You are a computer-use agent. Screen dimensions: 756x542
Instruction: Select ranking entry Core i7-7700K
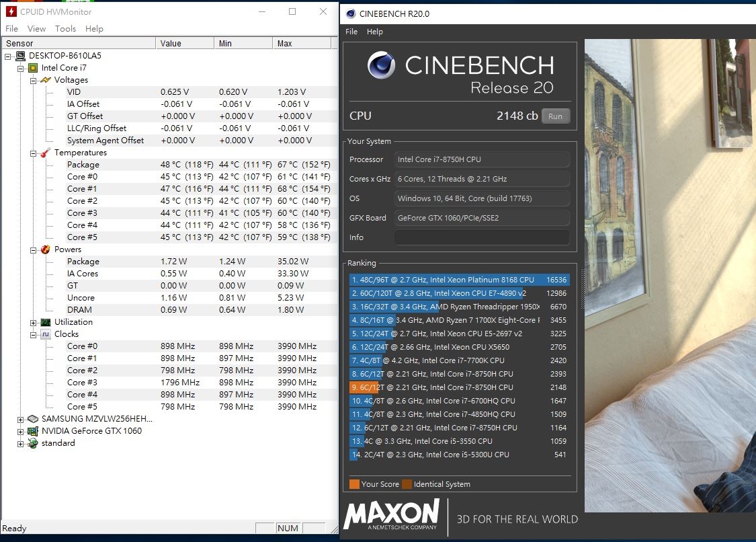pos(460,360)
